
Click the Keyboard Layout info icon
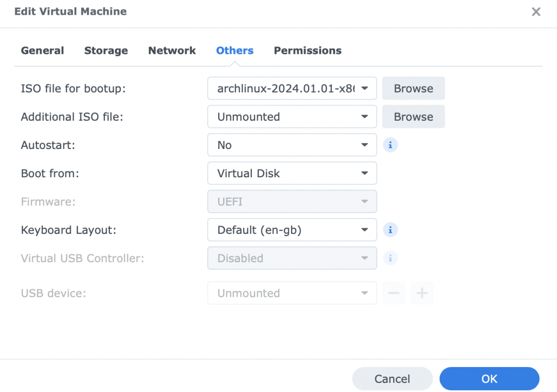tap(391, 230)
